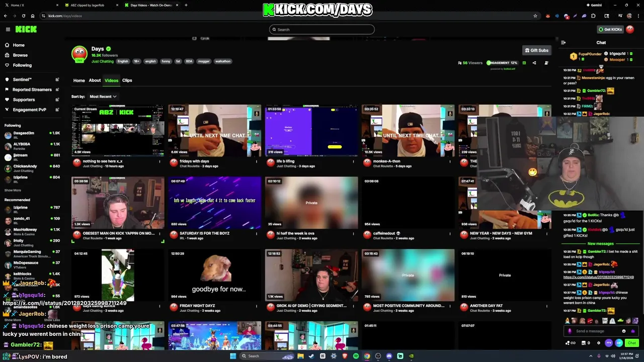Click the 'mogger' tag chip
The image size is (644, 362).
(x=204, y=61)
